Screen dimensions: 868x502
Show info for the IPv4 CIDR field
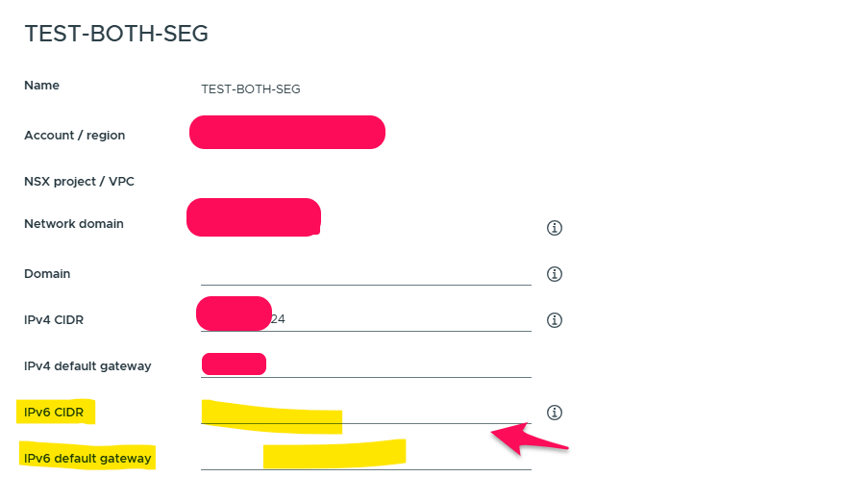click(x=554, y=320)
